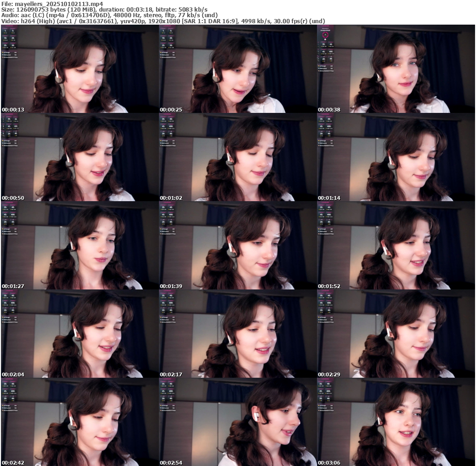476x466 pixels.
Task: Click the 00:02:42 timestamp label
Action: [13, 463]
